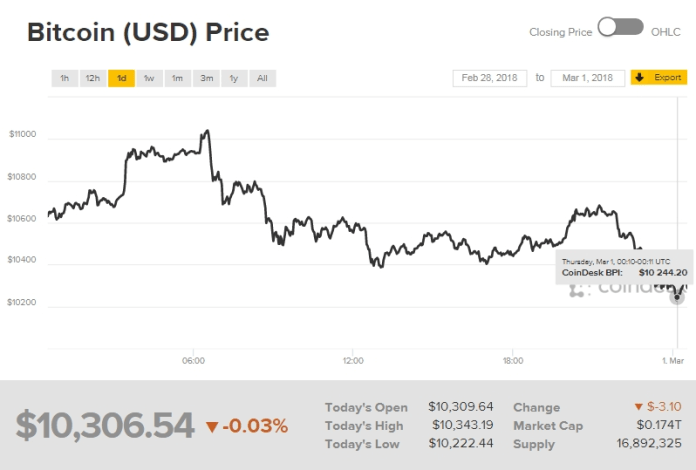Click the Closing Price label
Screen dimensions: 696x470
(560, 32)
